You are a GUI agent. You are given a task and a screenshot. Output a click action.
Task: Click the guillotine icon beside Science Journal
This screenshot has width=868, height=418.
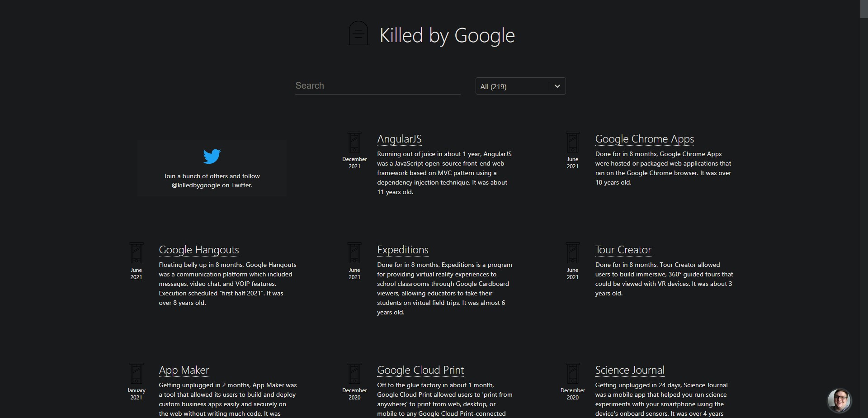click(x=573, y=374)
